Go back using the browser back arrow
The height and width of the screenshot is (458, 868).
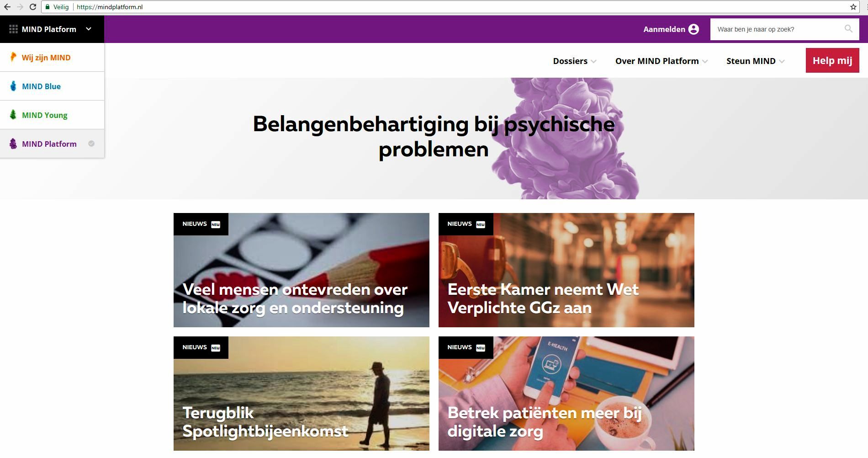pyautogui.click(x=7, y=7)
